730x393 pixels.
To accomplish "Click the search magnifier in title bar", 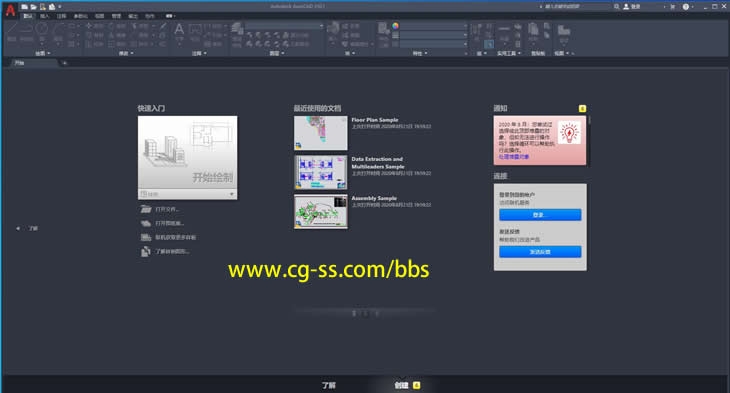I will [616, 7].
